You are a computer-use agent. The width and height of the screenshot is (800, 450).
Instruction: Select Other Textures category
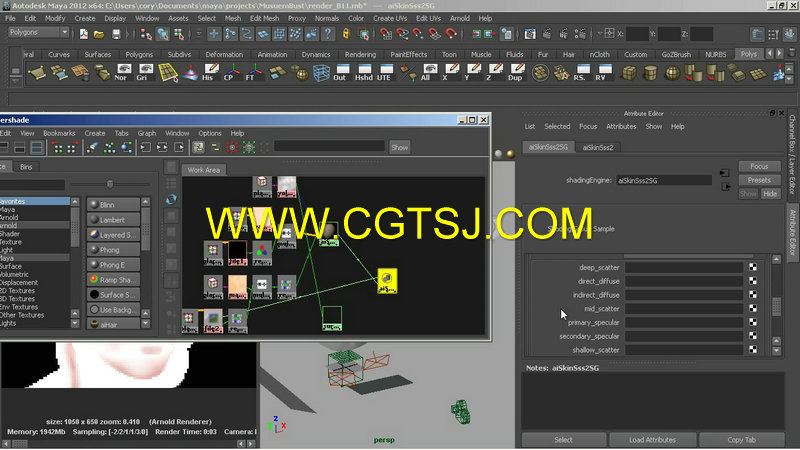(x=22, y=315)
